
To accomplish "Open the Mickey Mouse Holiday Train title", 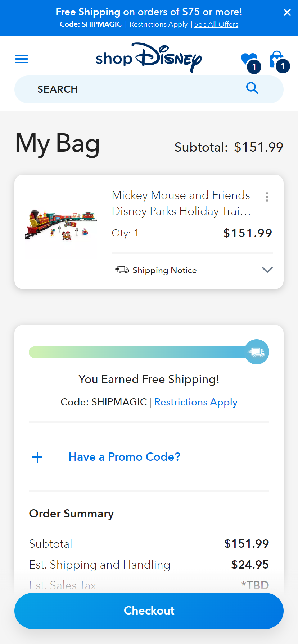I will (181, 203).
